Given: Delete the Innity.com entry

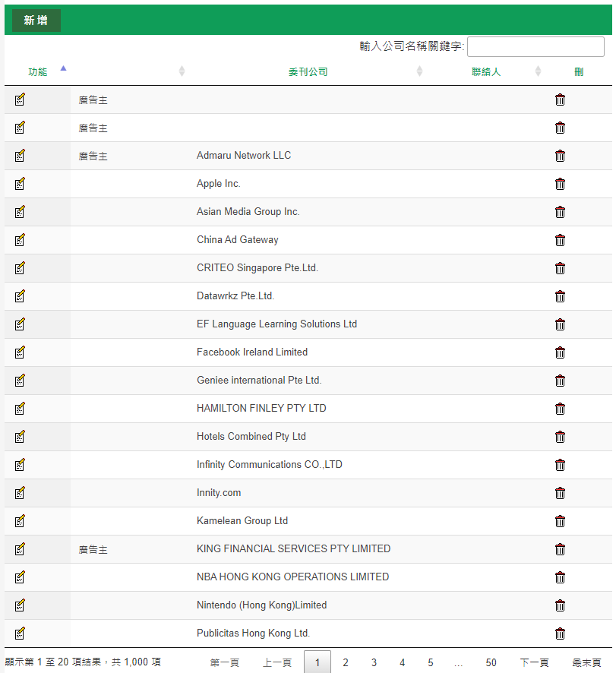Looking at the screenshot, I should [560, 493].
